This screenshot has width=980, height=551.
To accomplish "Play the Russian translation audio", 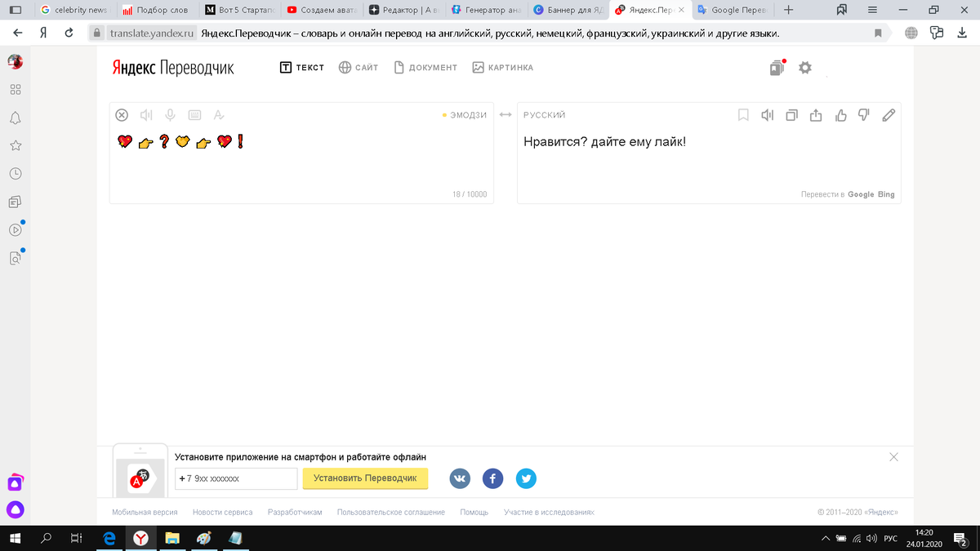I will (767, 115).
